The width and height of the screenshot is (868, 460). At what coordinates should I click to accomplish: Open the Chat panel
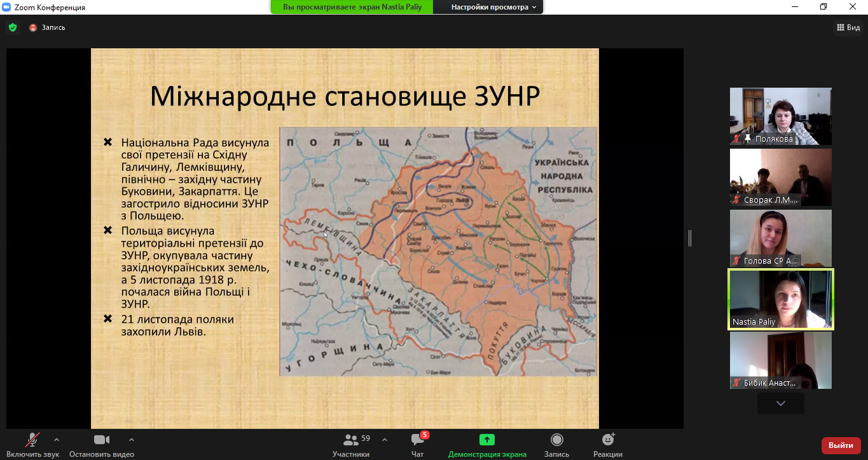tap(418, 440)
